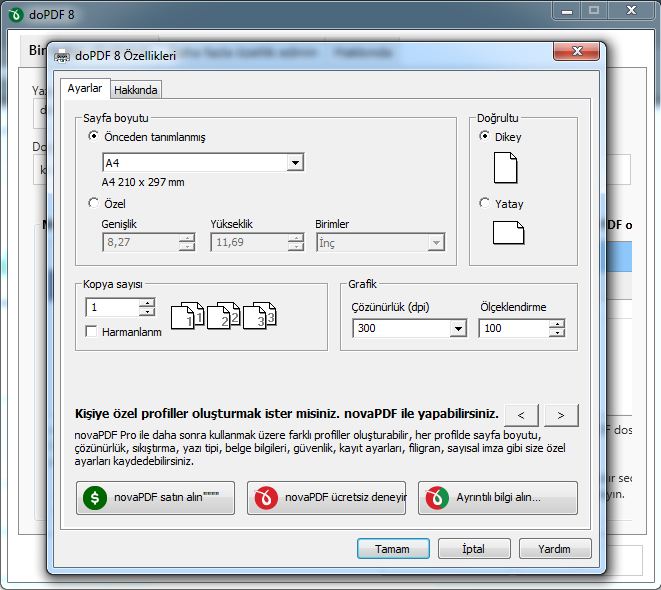Click the second collate pages icon (2 2)
The height and width of the screenshot is (590, 661).
click(x=223, y=315)
